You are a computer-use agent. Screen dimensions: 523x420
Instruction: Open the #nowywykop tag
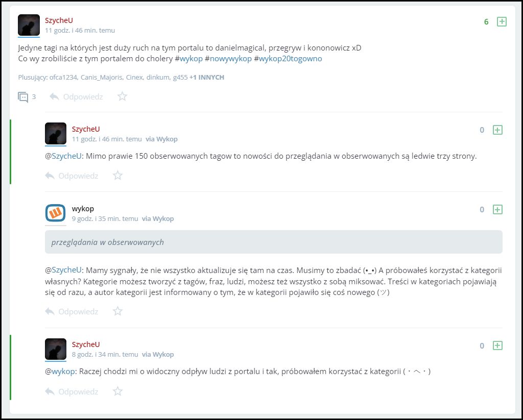[x=228, y=59]
